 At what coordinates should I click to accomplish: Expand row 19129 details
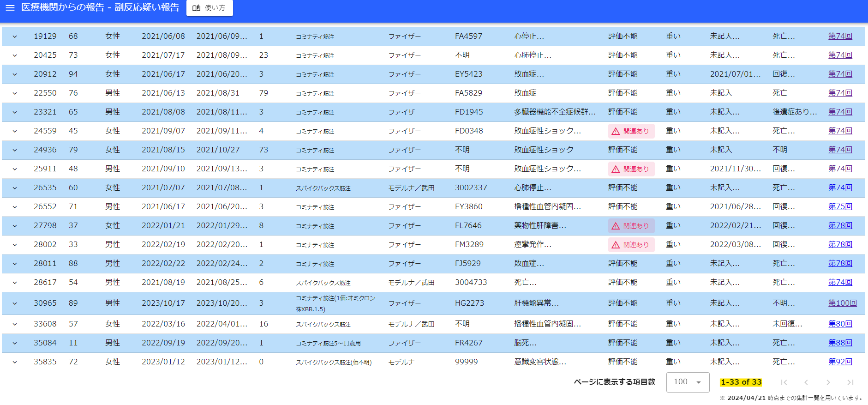(x=15, y=36)
